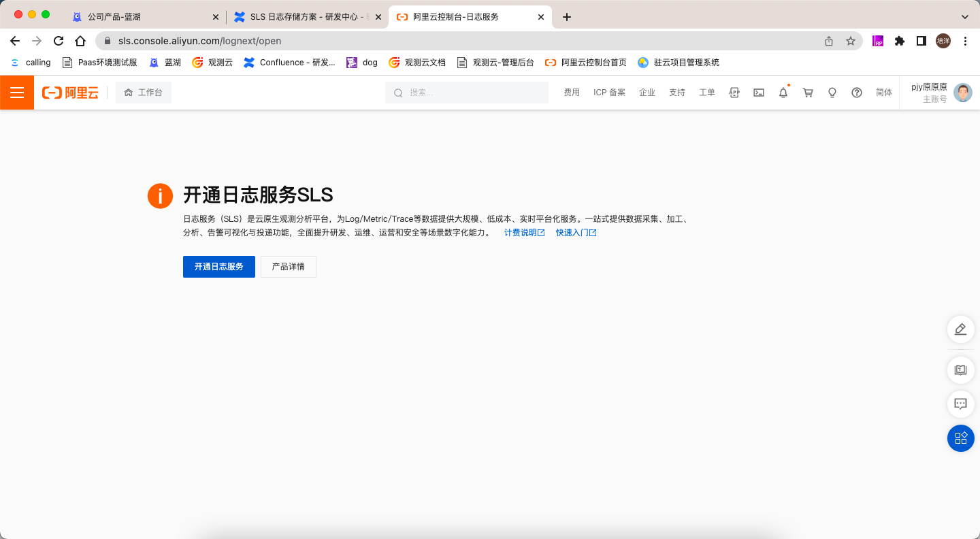Screen dimensions: 980x539
Task: Open the Extensions puzzle icon
Action: [x=900, y=41]
